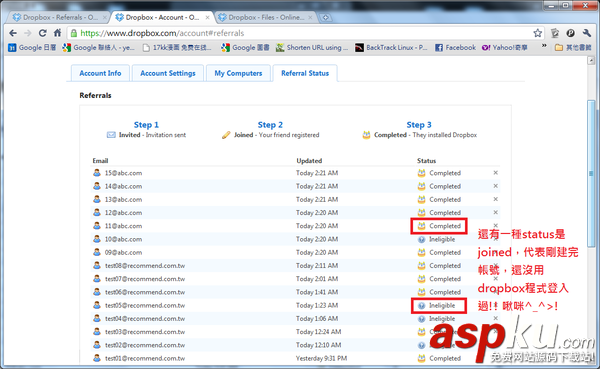Remove the 12@abc.com referral row
Screen dimensions: 600x369
tap(496, 212)
